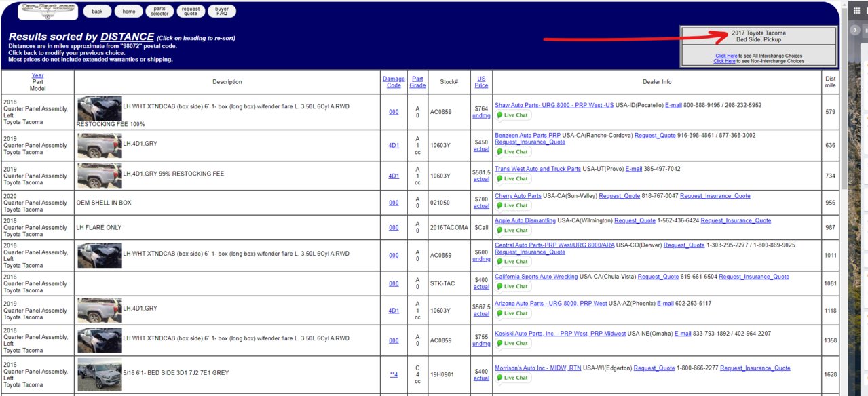This screenshot has width=868, height=396.
Task: View truck photo in Kosiski Auto Parts row
Action: 99,340
